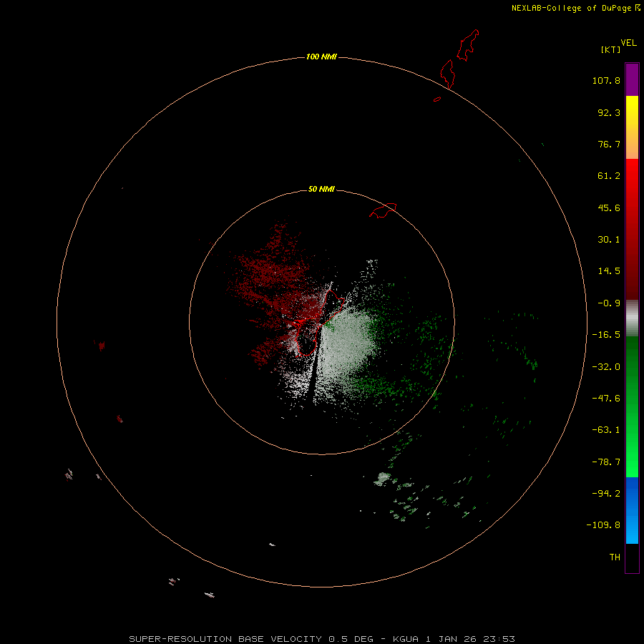Click the -32.0 velocity scale value

click(606, 367)
